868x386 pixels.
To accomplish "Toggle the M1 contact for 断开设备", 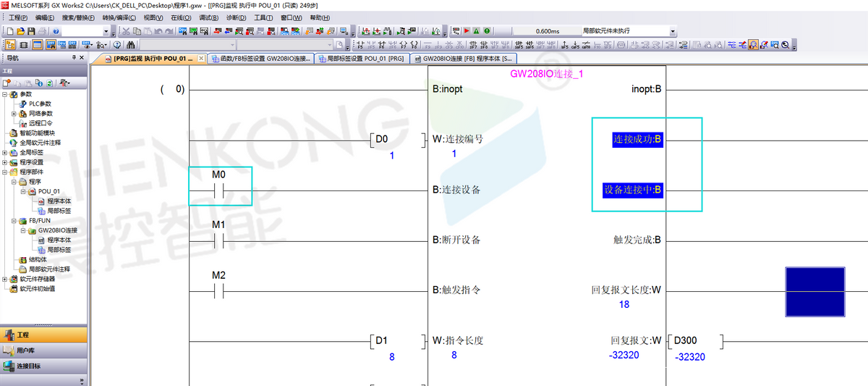I will (218, 240).
